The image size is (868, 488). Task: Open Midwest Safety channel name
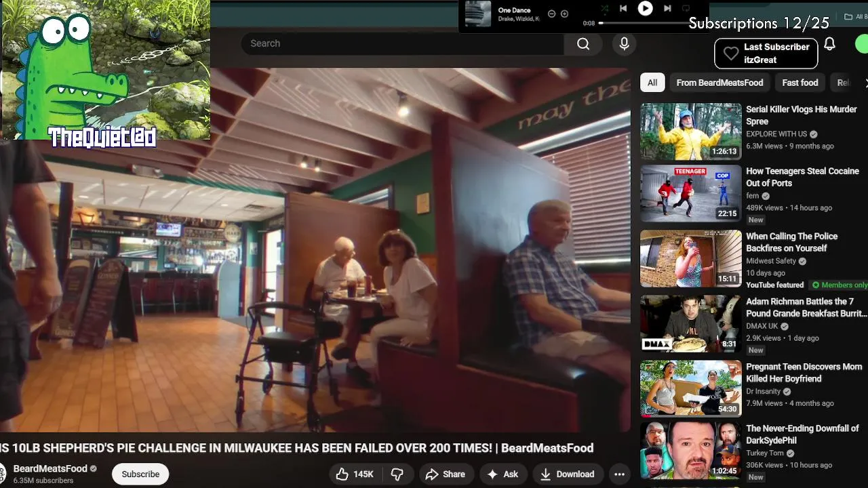pos(771,261)
